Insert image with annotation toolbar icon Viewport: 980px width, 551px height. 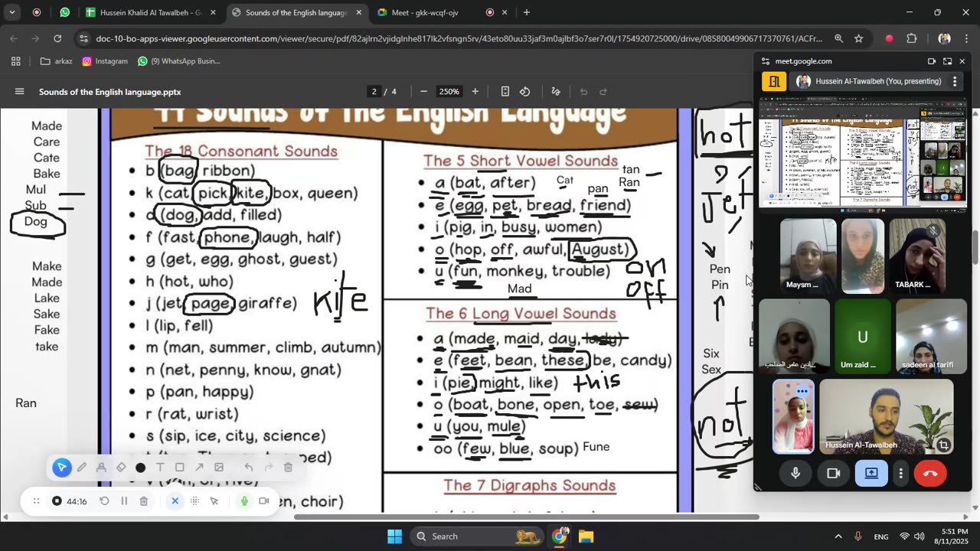219,468
